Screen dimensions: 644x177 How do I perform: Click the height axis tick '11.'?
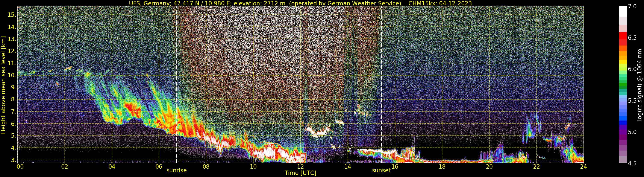tap(12, 63)
